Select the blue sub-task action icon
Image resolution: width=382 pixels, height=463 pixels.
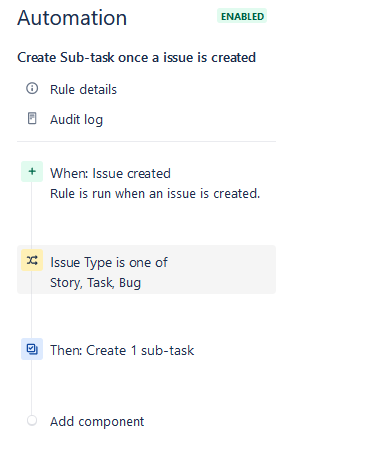32,349
